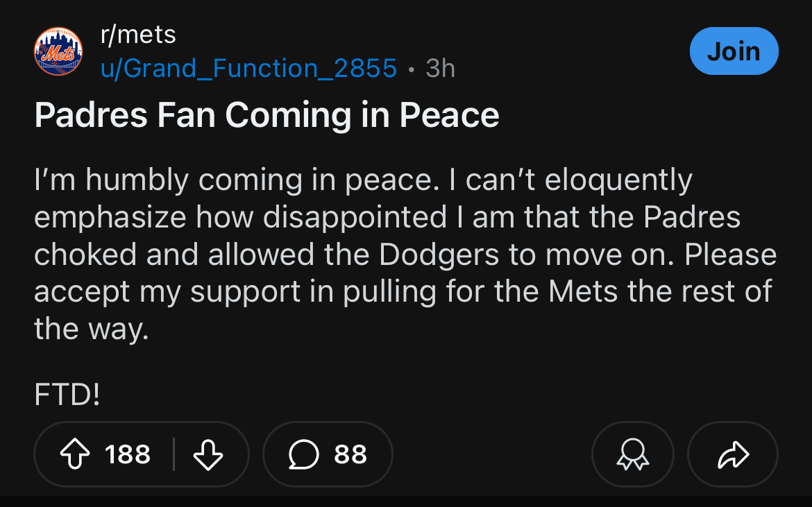
Task: Click the 88 comment count
Action: coord(350,454)
